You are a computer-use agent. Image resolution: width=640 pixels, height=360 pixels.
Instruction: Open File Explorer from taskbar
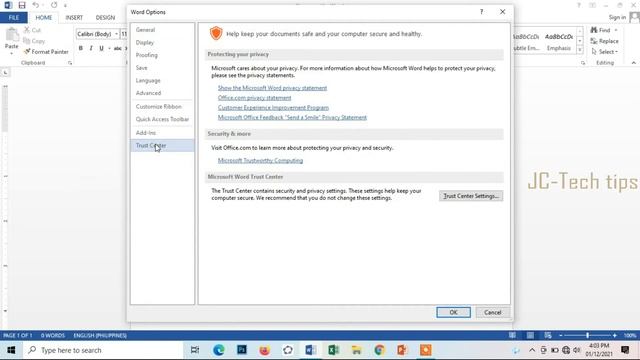(x=356, y=350)
